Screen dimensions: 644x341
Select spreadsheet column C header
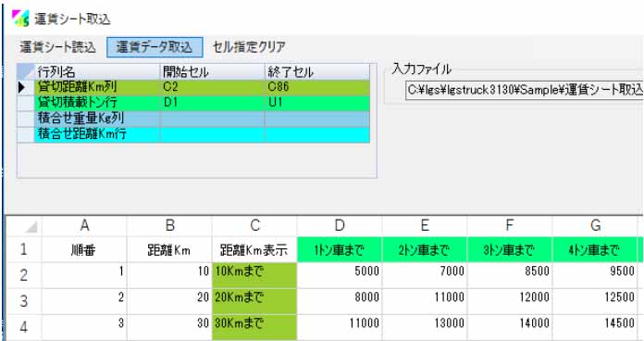tap(254, 226)
